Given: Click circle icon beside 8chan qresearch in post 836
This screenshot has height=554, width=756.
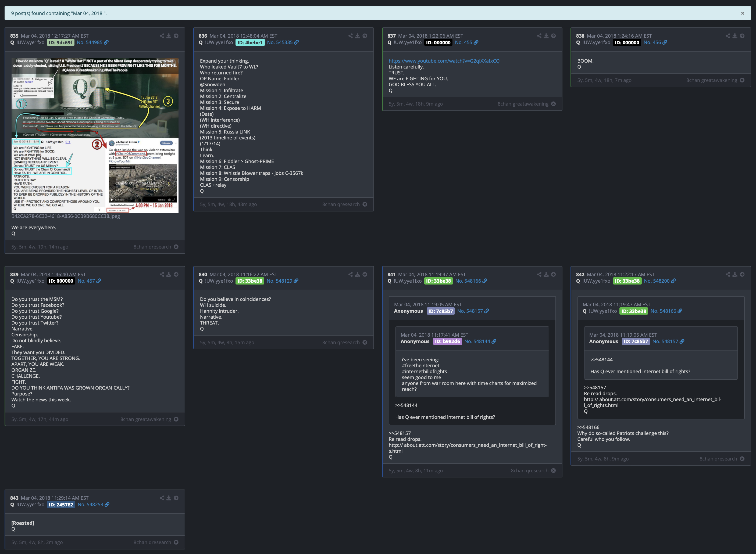Looking at the screenshot, I should [x=365, y=204].
